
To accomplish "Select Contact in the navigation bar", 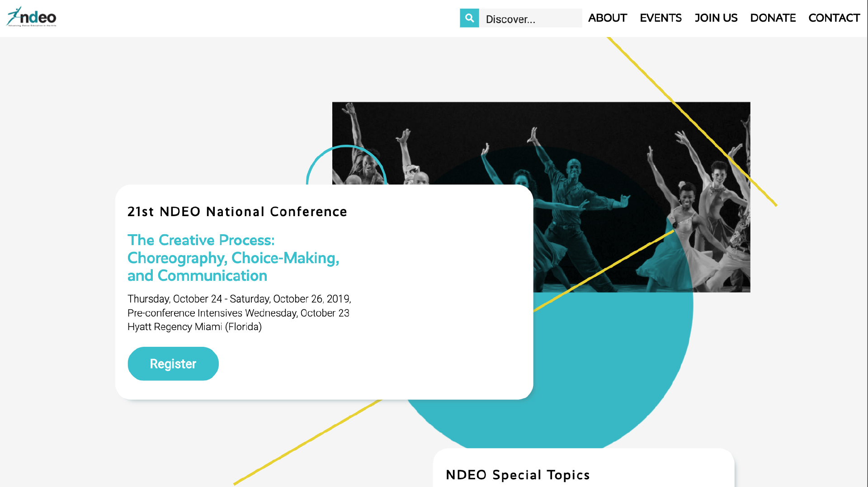I will (x=834, y=18).
